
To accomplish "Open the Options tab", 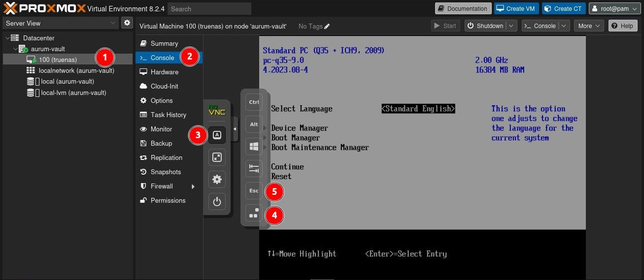I will (x=169, y=100).
